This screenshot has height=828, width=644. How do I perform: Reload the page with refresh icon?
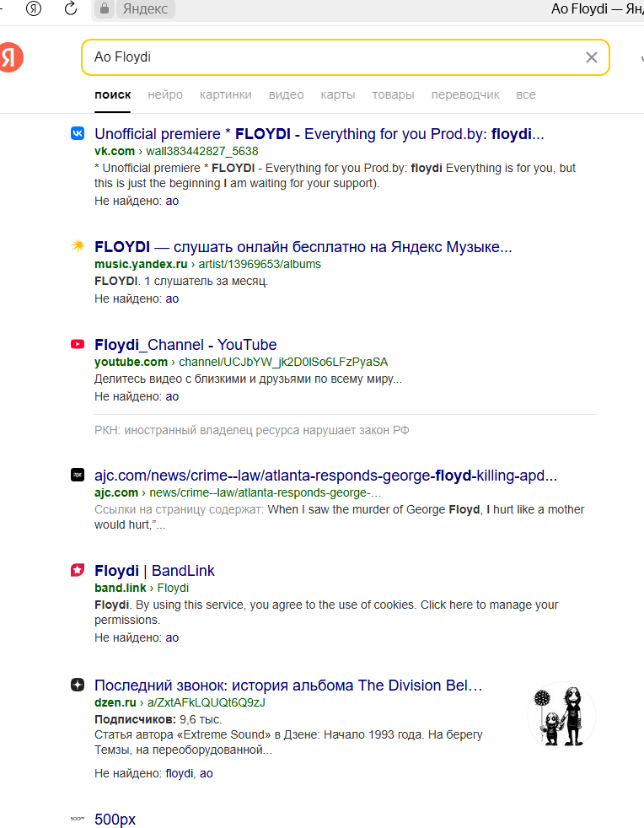pyautogui.click(x=72, y=9)
